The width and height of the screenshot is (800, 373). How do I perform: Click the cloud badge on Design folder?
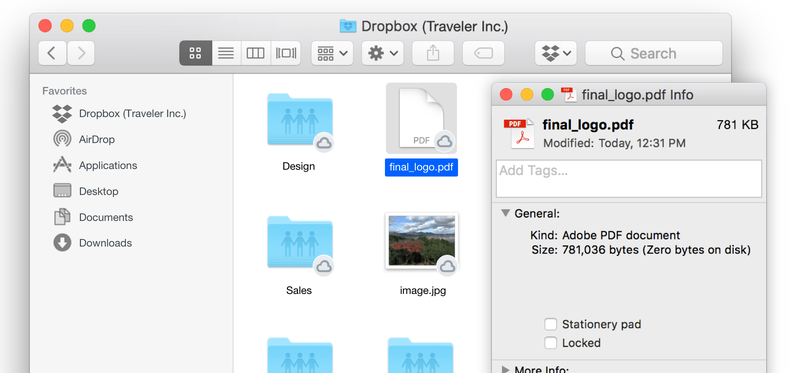point(324,143)
